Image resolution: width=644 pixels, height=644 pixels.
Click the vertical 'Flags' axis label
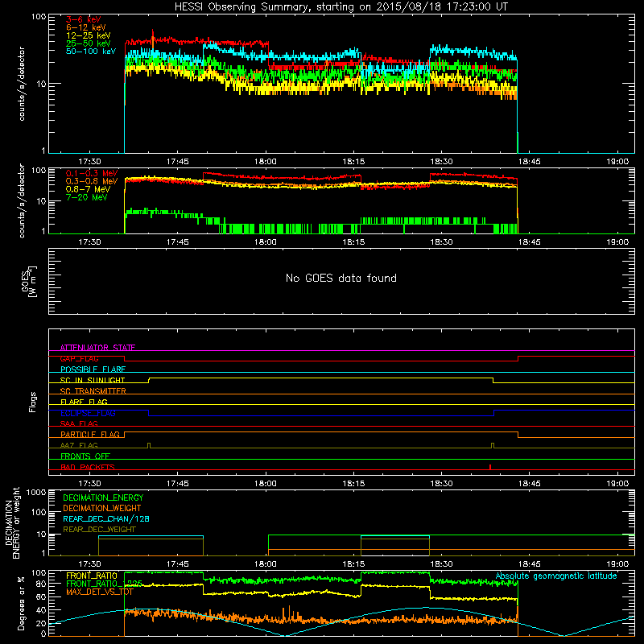pyautogui.click(x=32, y=402)
